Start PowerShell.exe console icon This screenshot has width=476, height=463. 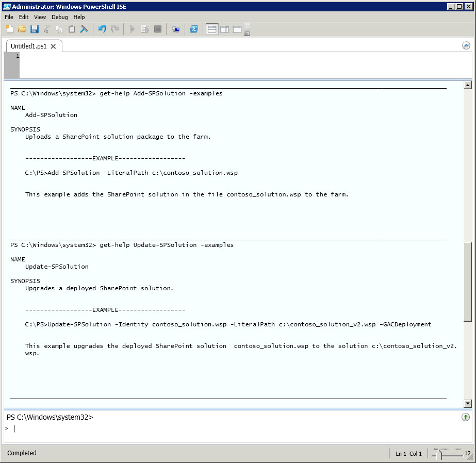[x=194, y=29]
